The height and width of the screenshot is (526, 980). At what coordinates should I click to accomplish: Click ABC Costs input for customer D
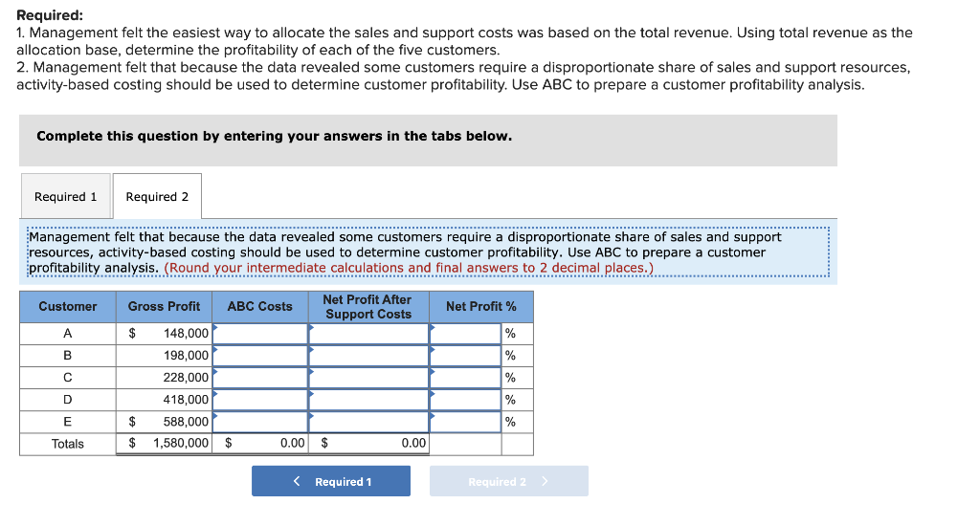click(x=260, y=399)
